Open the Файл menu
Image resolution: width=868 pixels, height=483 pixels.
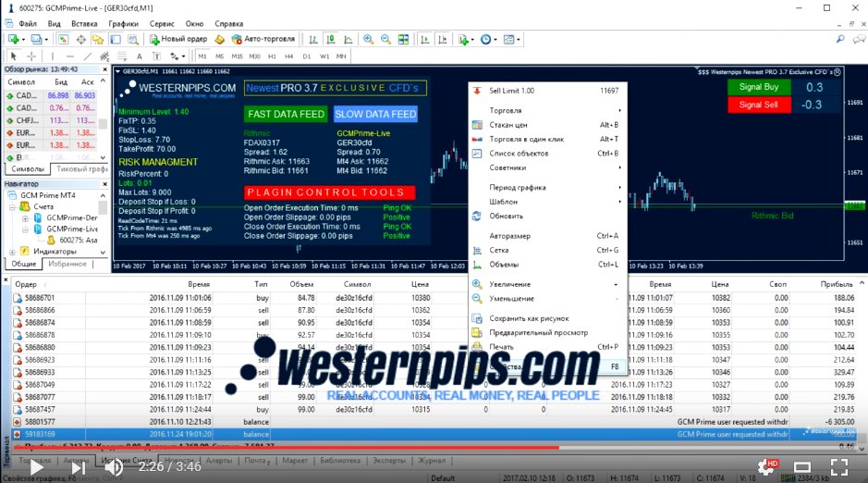(28, 24)
